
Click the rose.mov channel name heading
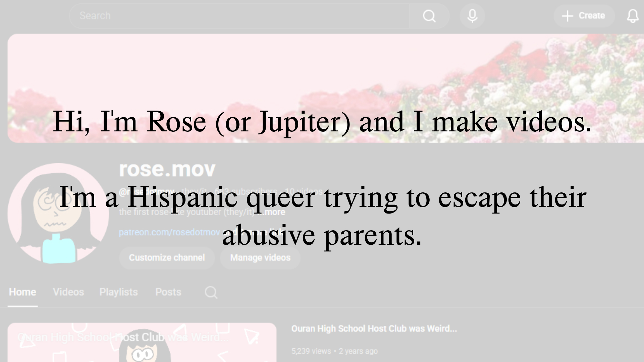167,169
